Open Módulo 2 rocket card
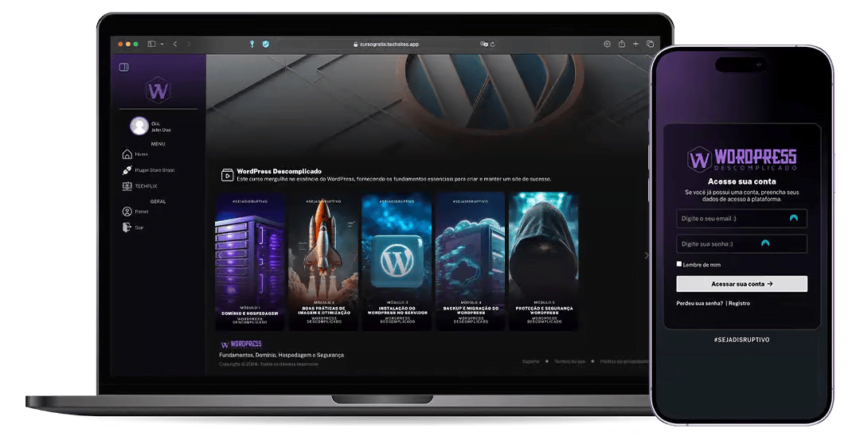The image size is (860, 436). (324, 262)
